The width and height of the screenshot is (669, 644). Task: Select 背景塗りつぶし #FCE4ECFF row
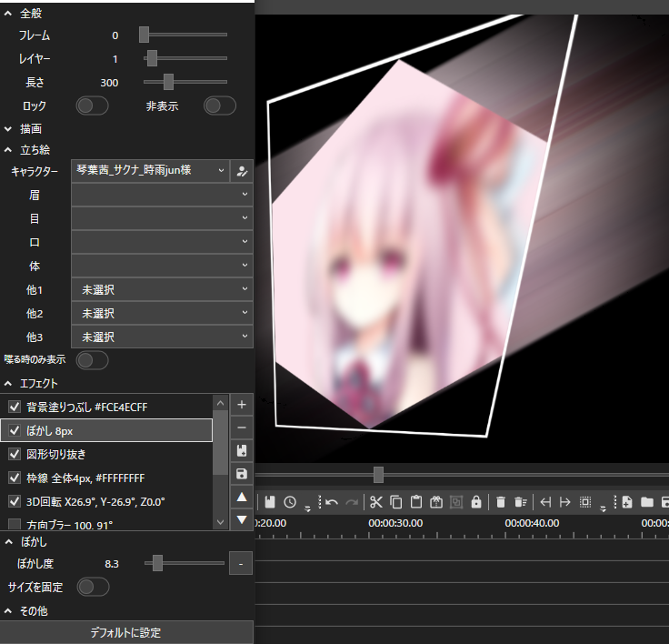106,407
